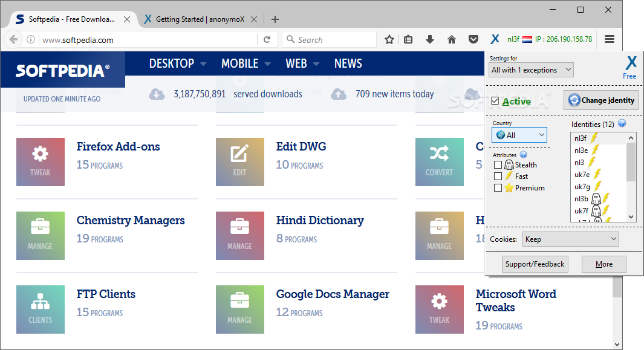The image size is (644, 350).
Task: Enable the Premium attribute checkbox
Action: tap(498, 188)
